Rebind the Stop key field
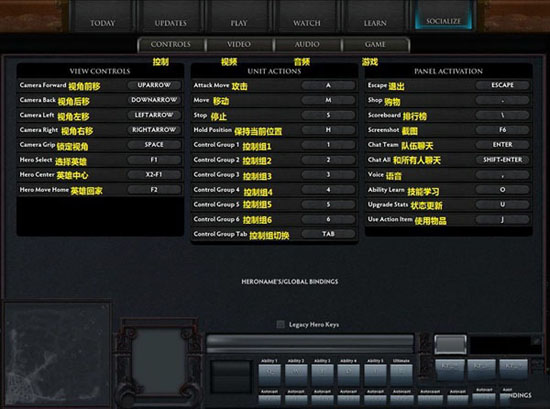 (x=328, y=115)
